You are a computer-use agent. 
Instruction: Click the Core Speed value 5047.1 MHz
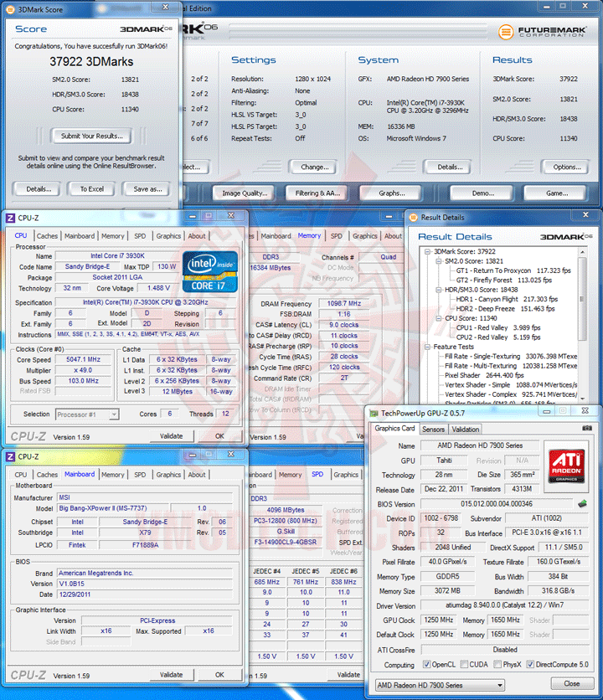pos(83,359)
